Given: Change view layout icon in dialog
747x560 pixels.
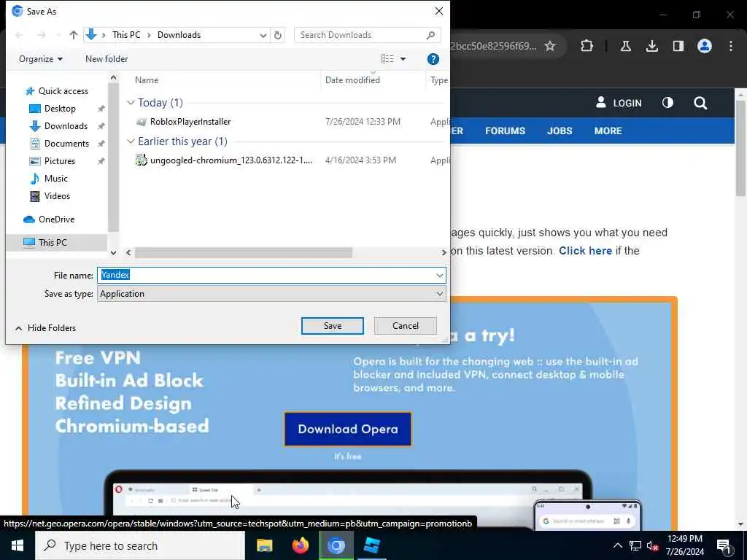Looking at the screenshot, I should coord(387,59).
